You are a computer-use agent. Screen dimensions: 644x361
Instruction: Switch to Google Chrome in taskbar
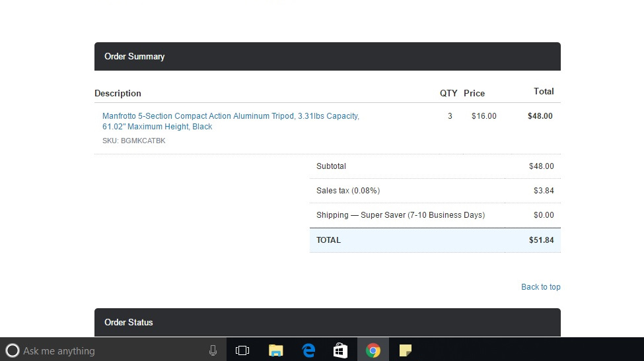point(373,350)
